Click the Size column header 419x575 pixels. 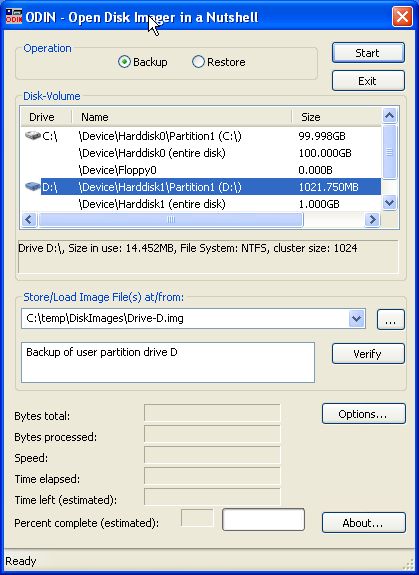pyautogui.click(x=337, y=117)
